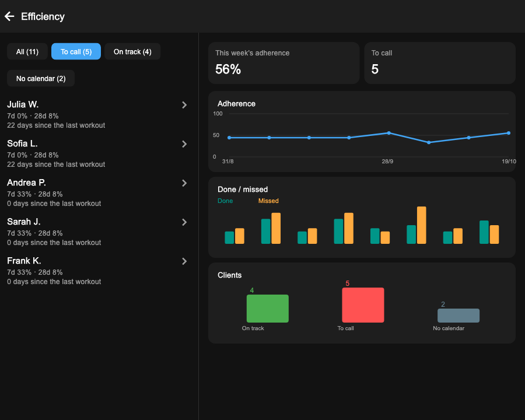This screenshot has width=525, height=420.
Task: Click the Missed legend label
Action: (x=268, y=201)
